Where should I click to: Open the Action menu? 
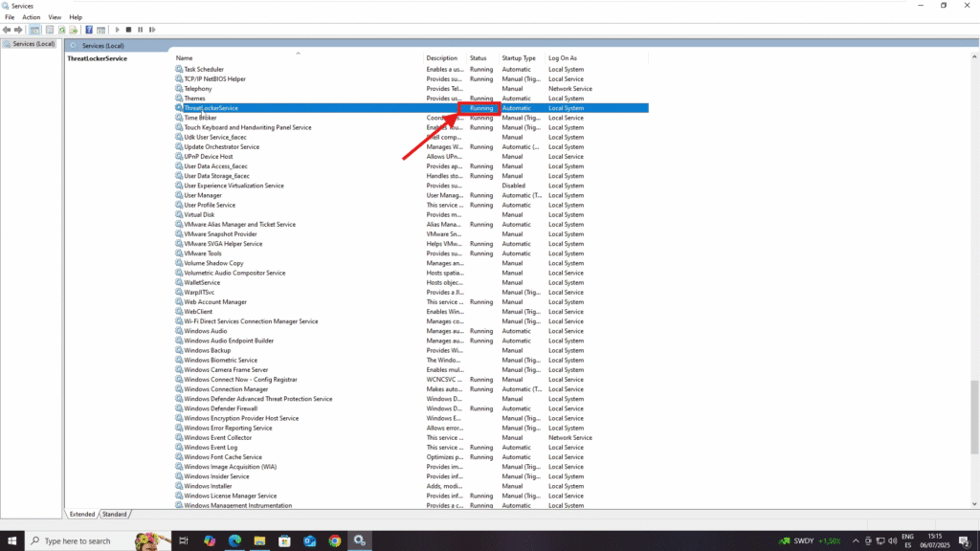pos(32,17)
